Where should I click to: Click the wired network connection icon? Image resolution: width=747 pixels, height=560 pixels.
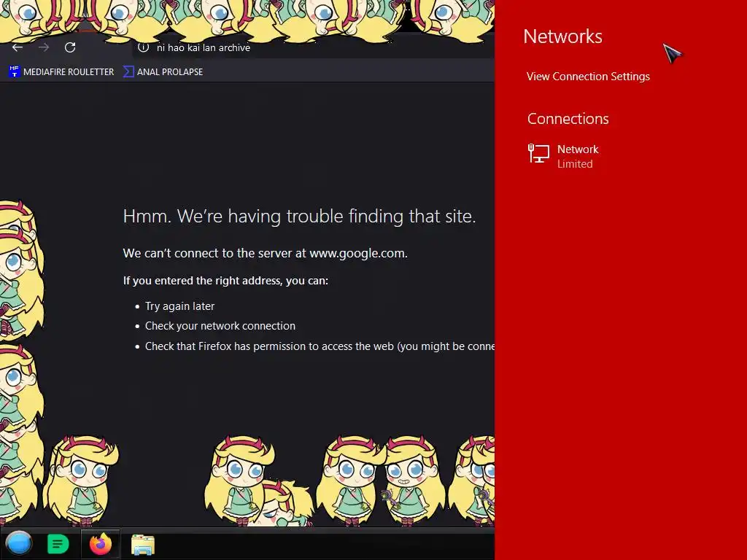[538, 154]
